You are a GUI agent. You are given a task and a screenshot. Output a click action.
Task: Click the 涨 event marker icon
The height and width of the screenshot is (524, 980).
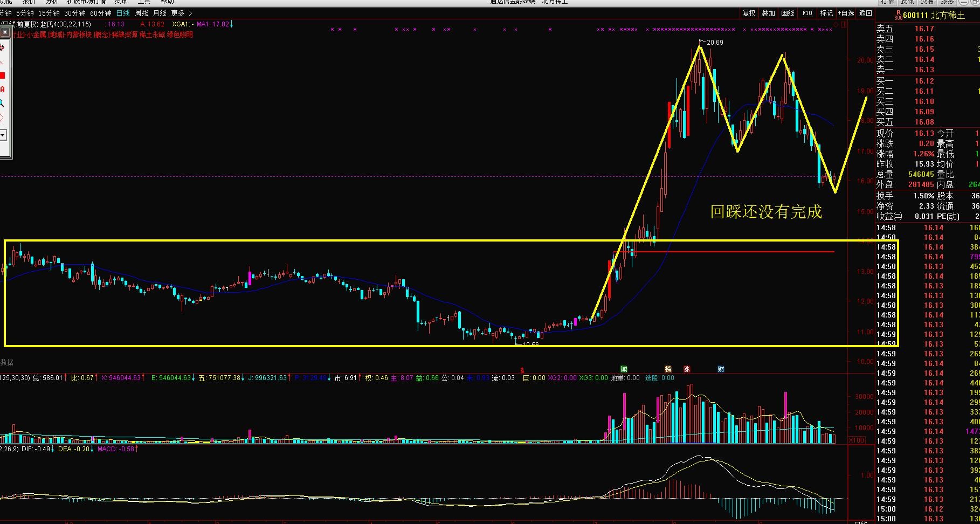coord(687,369)
